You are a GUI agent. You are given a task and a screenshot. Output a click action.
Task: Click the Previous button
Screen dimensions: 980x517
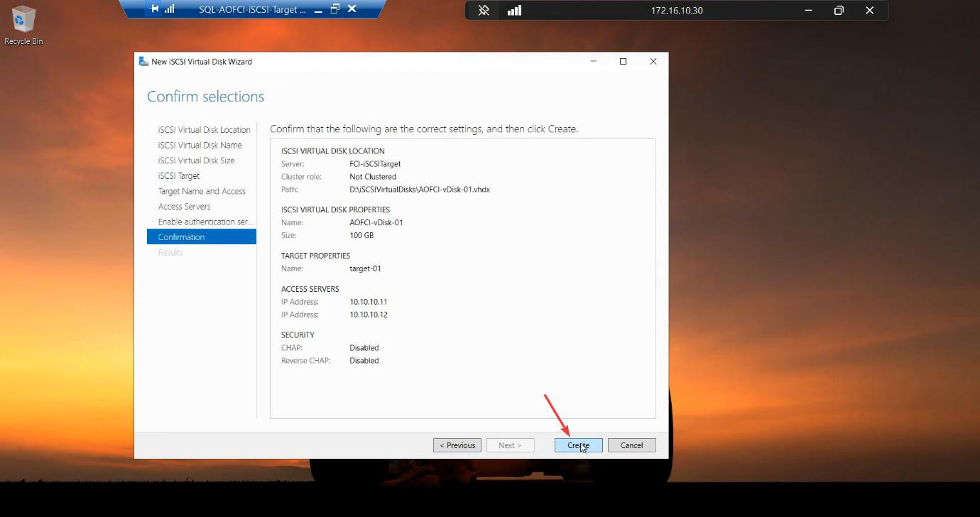(x=457, y=445)
